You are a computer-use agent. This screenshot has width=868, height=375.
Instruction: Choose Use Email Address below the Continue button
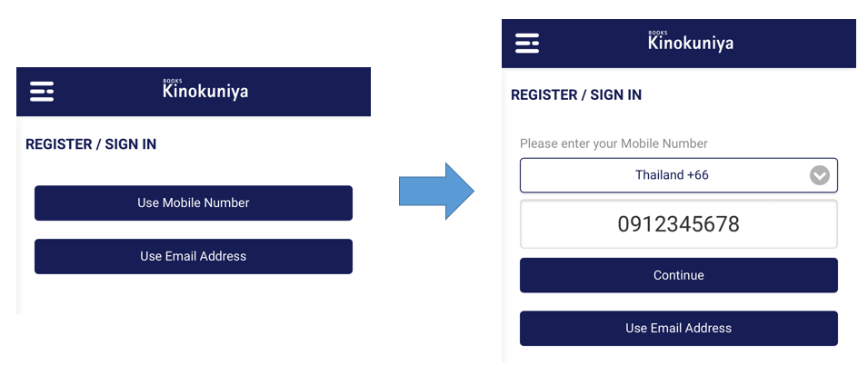point(679,328)
